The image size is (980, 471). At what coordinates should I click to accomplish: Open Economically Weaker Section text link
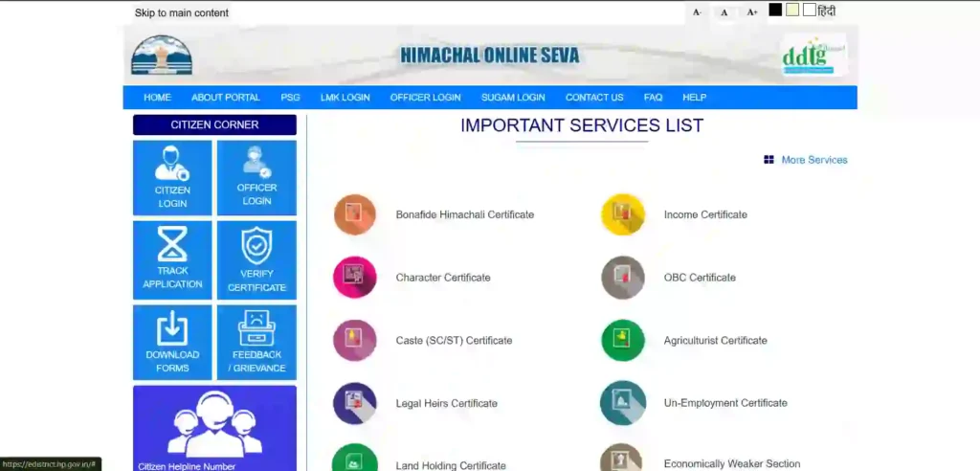(x=732, y=464)
